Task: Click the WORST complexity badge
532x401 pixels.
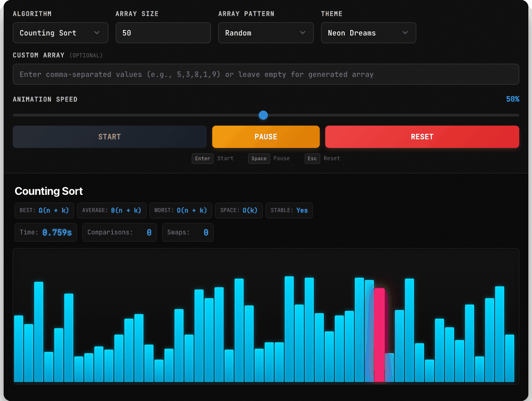Action: (180, 210)
